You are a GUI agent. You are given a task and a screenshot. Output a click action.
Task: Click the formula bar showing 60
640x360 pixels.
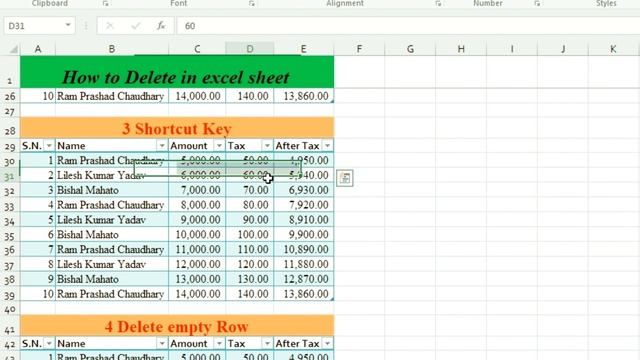pos(408,26)
